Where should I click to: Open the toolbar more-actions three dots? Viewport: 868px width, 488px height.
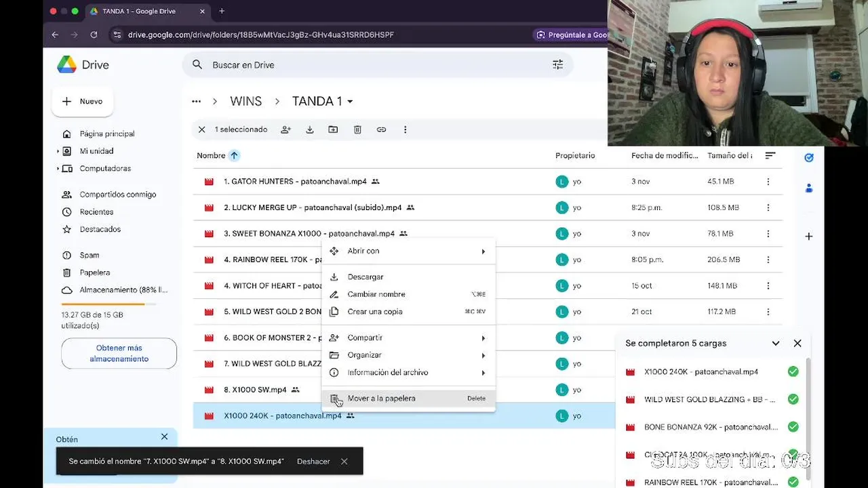405,129
